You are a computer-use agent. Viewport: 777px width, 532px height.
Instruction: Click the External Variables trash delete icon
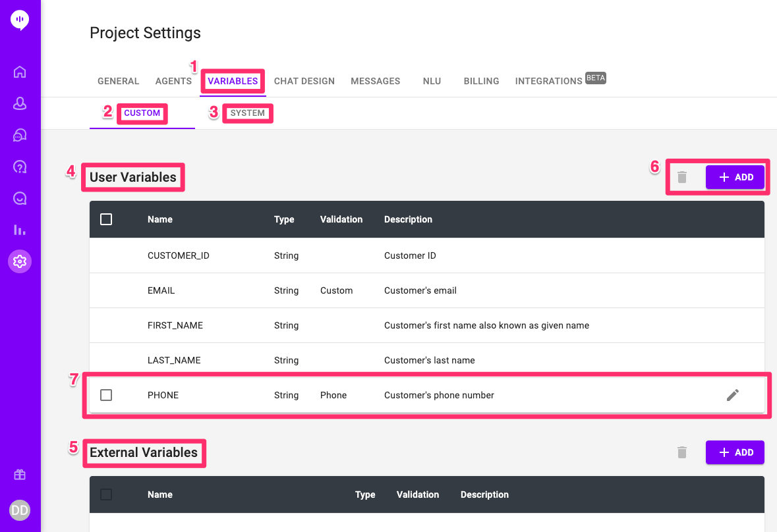point(682,452)
